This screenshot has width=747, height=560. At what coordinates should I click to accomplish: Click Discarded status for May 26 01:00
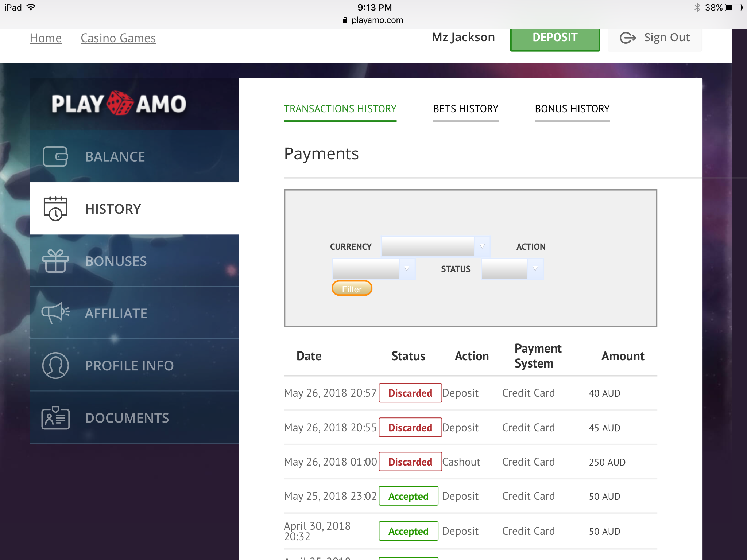point(410,462)
